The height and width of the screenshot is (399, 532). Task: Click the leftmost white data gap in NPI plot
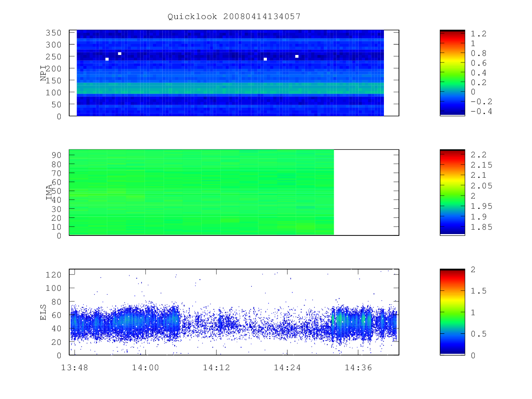[107, 59]
